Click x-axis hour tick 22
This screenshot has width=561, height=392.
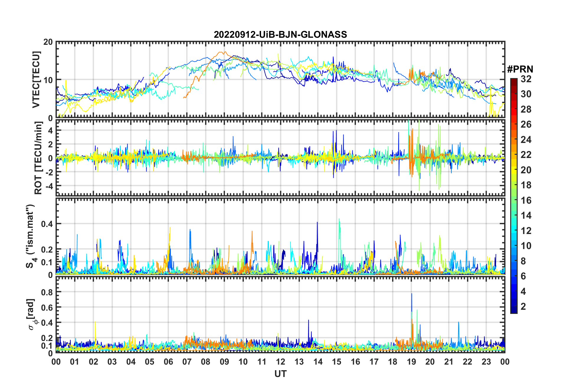(467, 362)
